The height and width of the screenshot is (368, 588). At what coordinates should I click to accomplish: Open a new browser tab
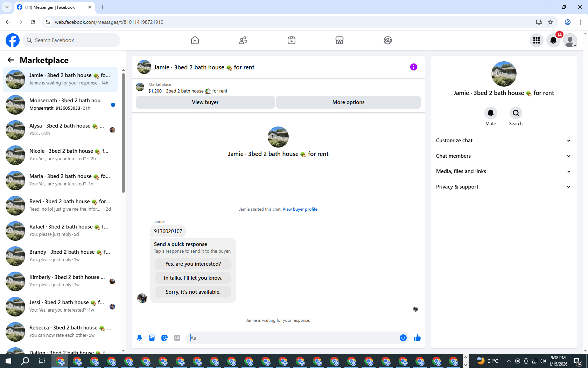click(102, 7)
